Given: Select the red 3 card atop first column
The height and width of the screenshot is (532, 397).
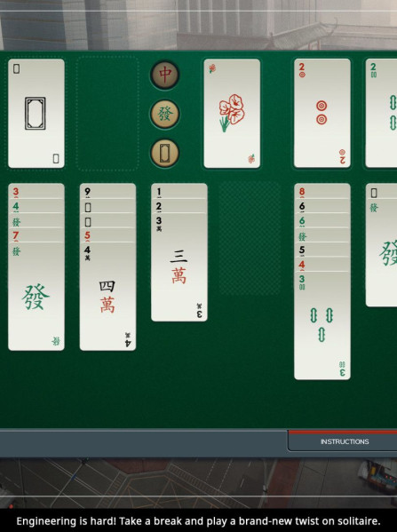Looking at the screenshot, I should (36, 191).
